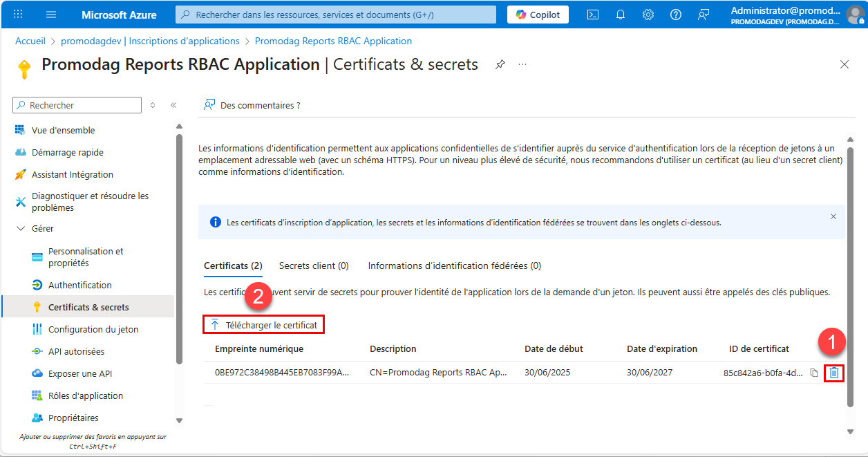Collapse the left navigation pane
The height and width of the screenshot is (457, 868).
[x=173, y=105]
